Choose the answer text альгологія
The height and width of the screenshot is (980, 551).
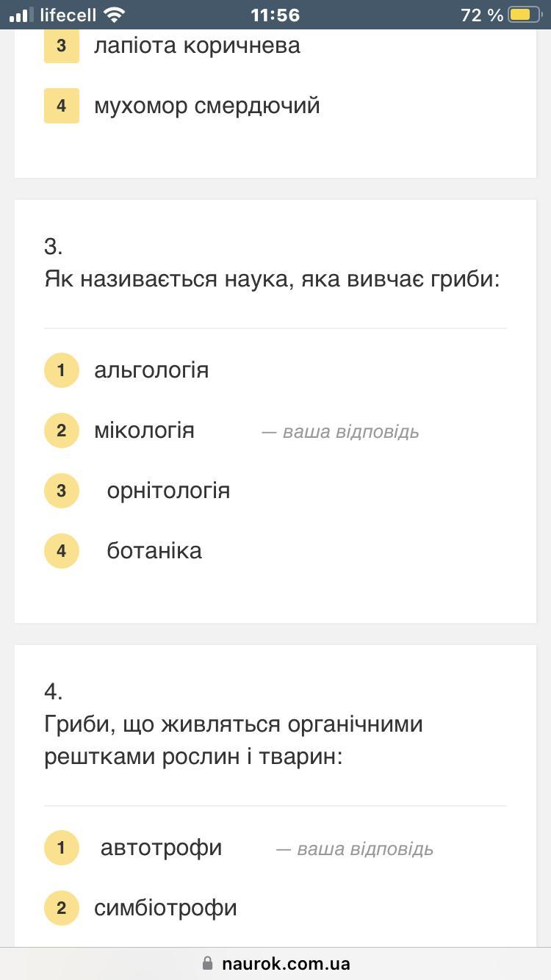coord(151,370)
